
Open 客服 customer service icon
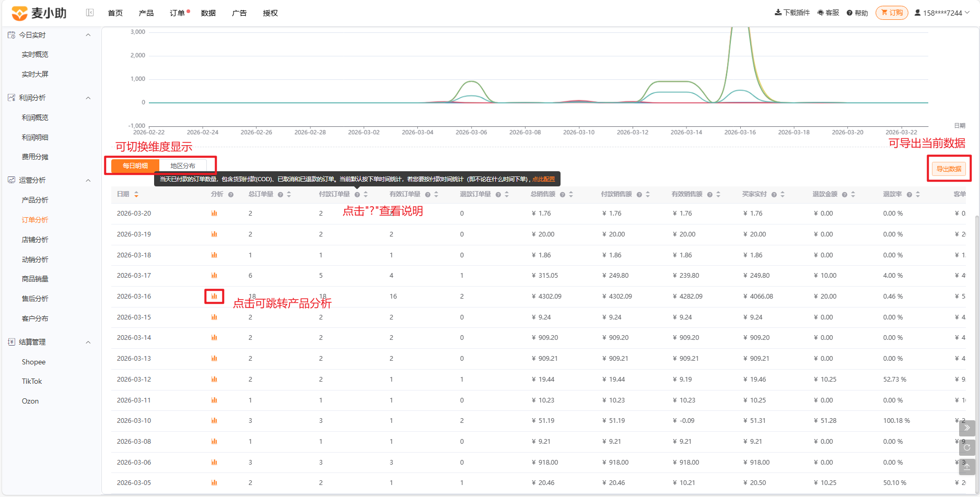point(821,13)
